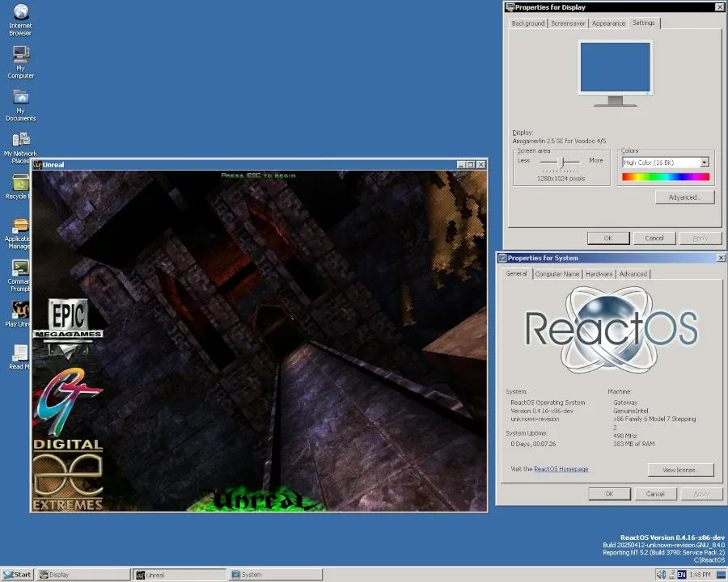
Task: Switch to the Appearance tab
Action: (608, 23)
